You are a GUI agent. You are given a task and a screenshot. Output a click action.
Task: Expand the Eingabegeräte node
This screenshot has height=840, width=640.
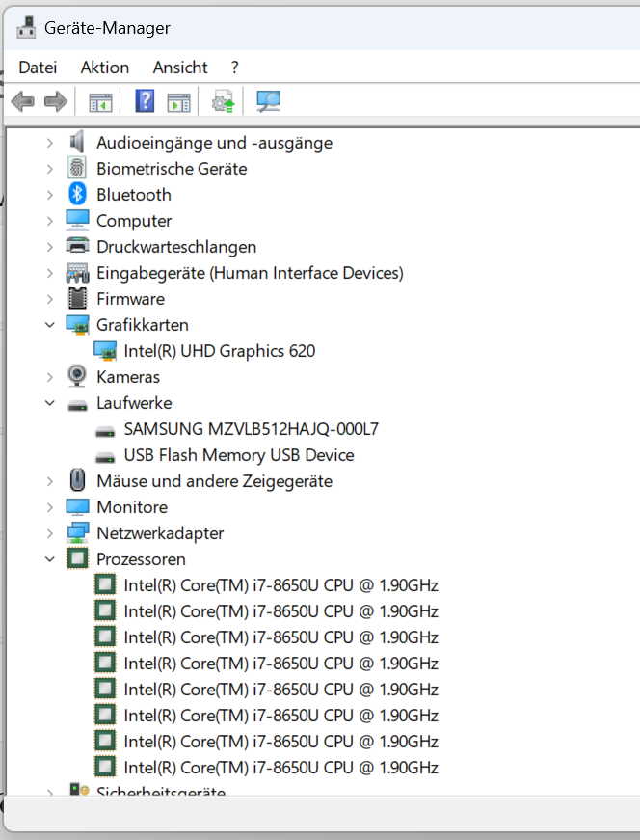[x=50, y=273]
